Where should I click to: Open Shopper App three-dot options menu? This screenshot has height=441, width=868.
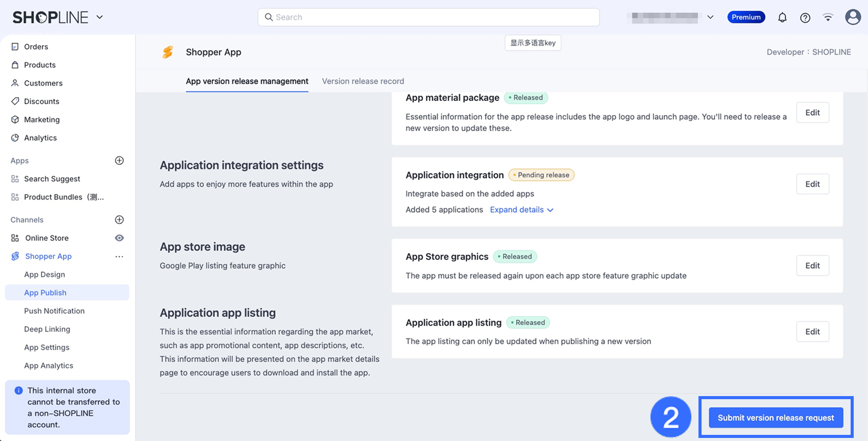(x=119, y=257)
